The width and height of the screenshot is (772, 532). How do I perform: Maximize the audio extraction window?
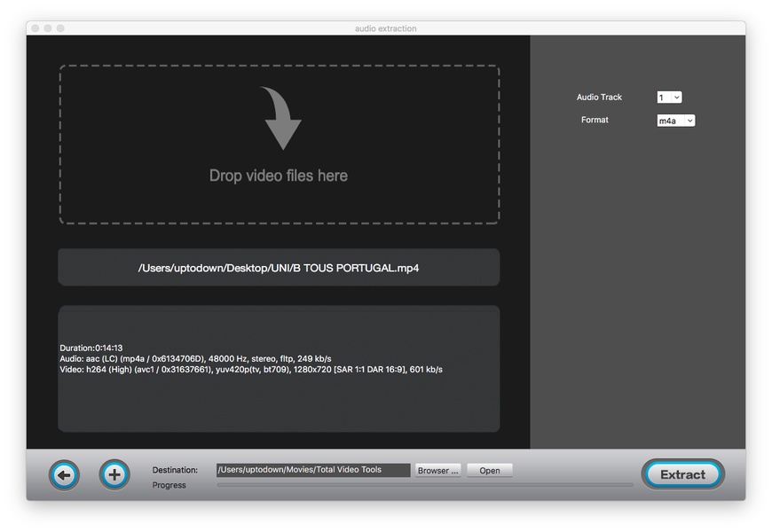[60, 28]
